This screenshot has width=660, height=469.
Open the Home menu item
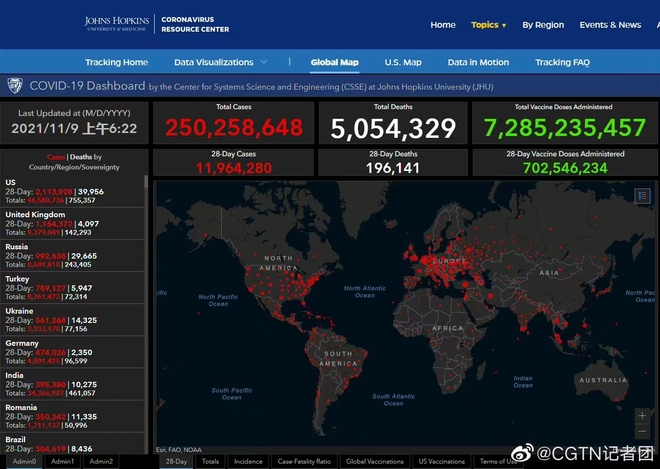pos(443,25)
